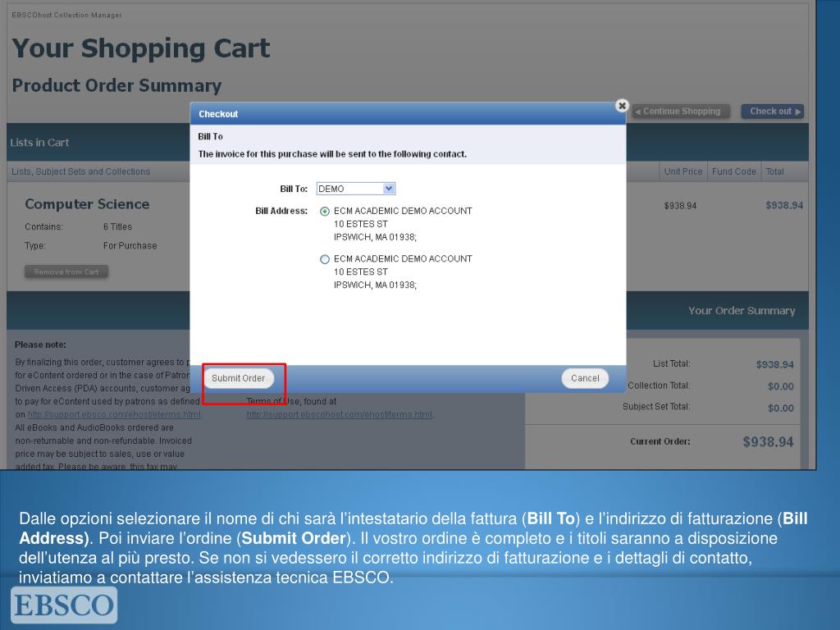Submit the order
This screenshot has height=630, width=840.
tap(239, 378)
